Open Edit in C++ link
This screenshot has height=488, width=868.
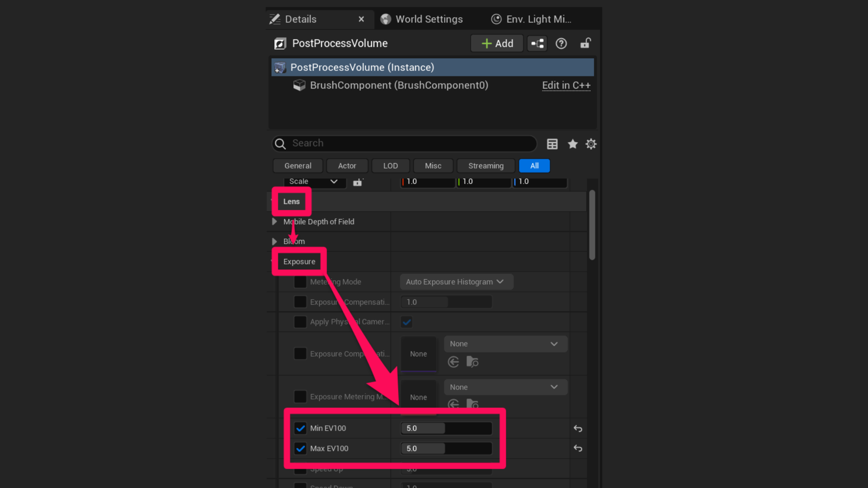(x=566, y=85)
